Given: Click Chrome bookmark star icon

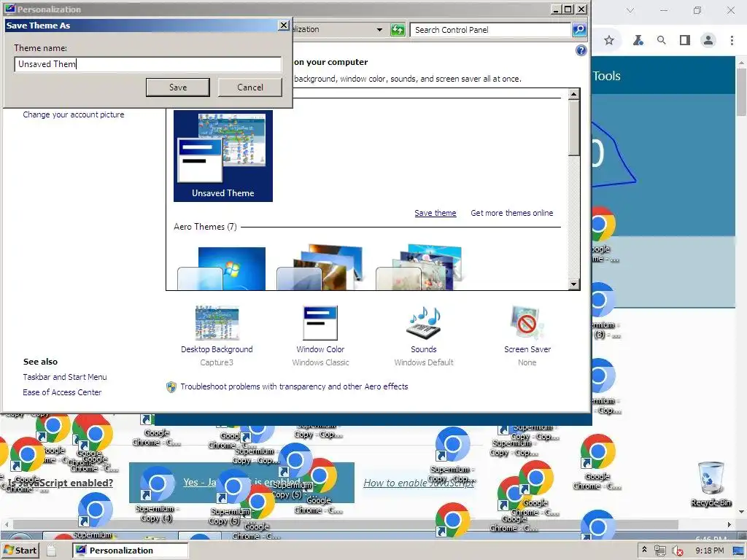Looking at the screenshot, I should (609, 41).
